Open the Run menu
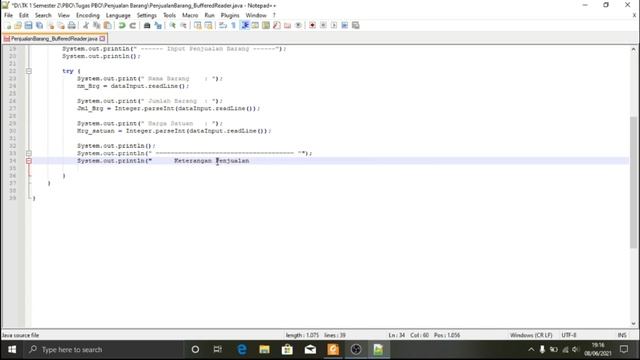 (x=209, y=15)
